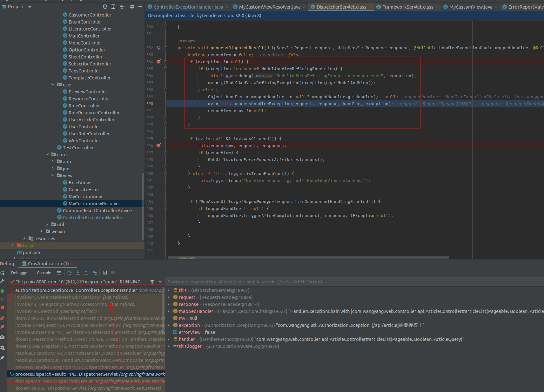This screenshot has height=392, width=544.
Task: Expand the util folder
Action: [x=47, y=224]
